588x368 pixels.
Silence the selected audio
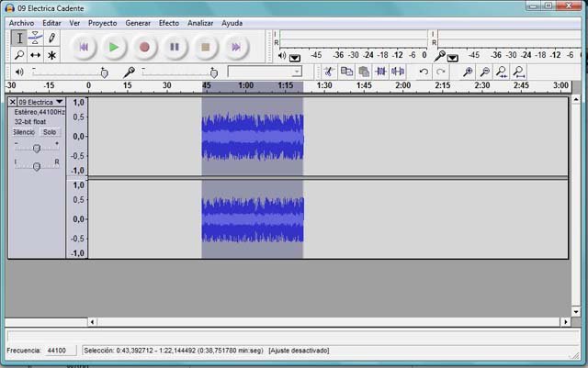(x=398, y=72)
